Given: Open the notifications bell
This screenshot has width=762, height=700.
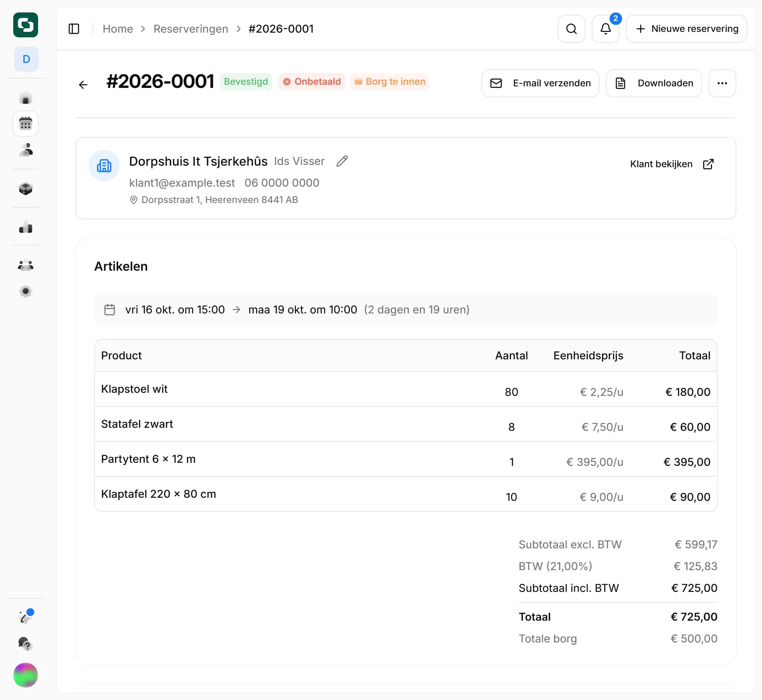Looking at the screenshot, I should tap(605, 29).
